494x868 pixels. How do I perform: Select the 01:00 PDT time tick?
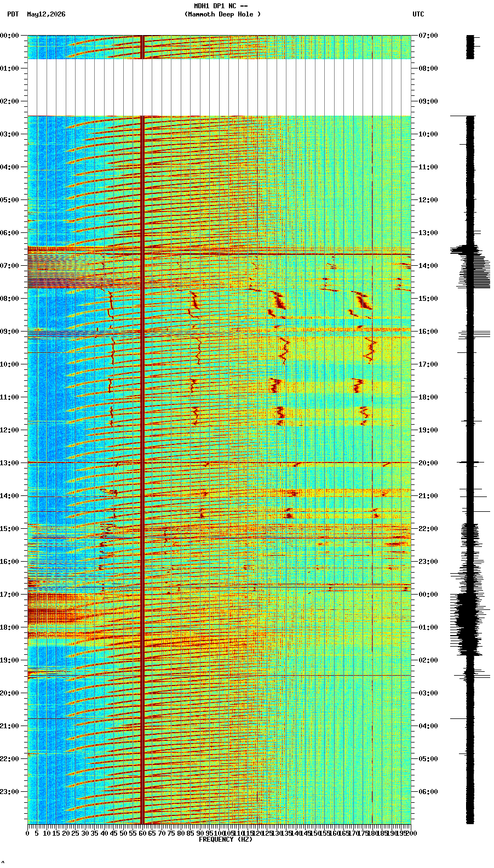pos(9,68)
